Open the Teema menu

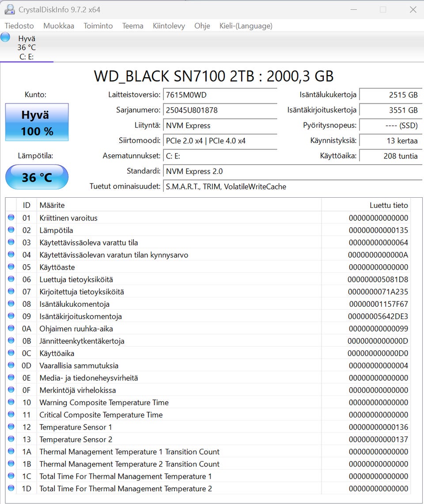click(x=132, y=26)
